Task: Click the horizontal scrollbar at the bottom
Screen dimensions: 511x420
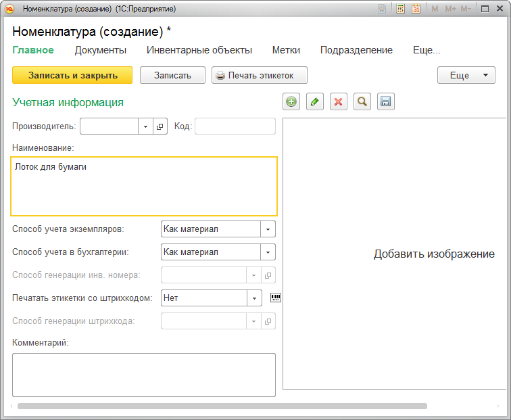Action: (222, 406)
